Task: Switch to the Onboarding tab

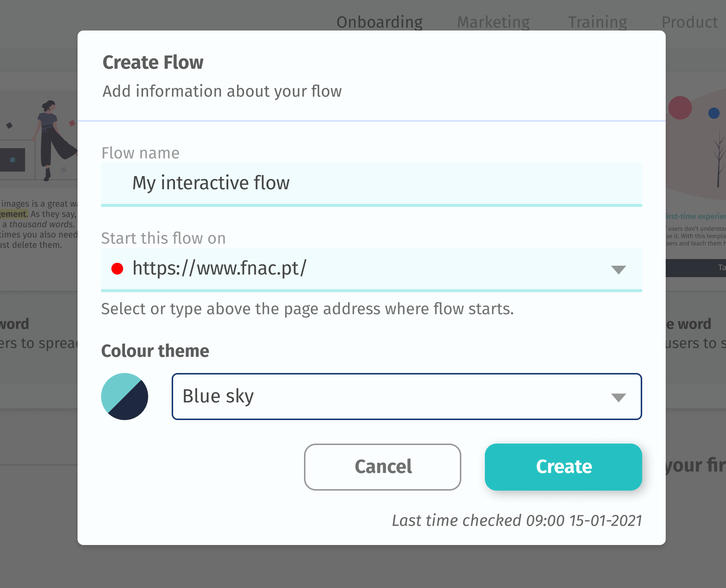Action: click(x=380, y=22)
